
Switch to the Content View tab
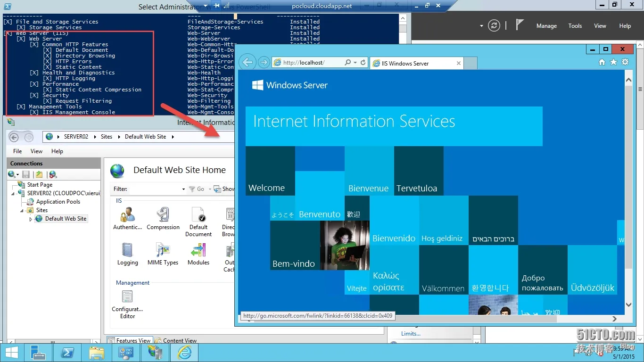pyautogui.click(x=176, y=340)
